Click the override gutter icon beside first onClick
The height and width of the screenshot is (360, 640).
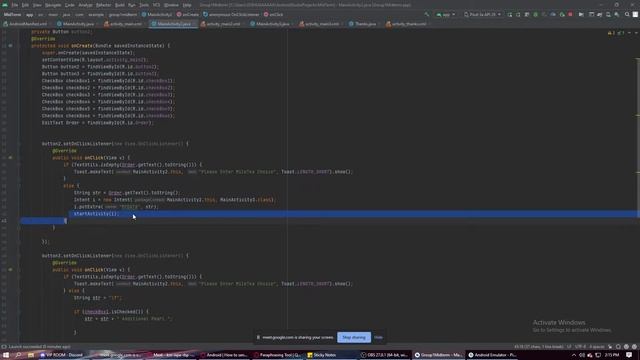11,158
